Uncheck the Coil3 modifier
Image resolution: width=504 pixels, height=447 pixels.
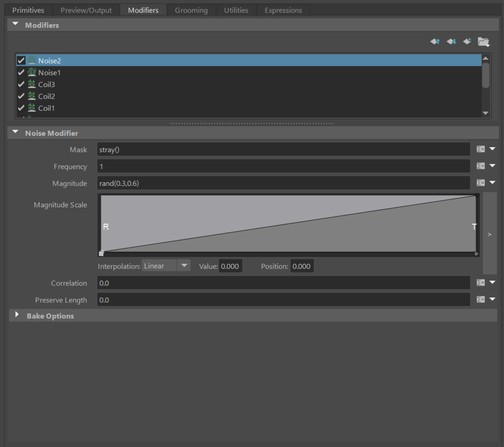(x=21, y=84)
